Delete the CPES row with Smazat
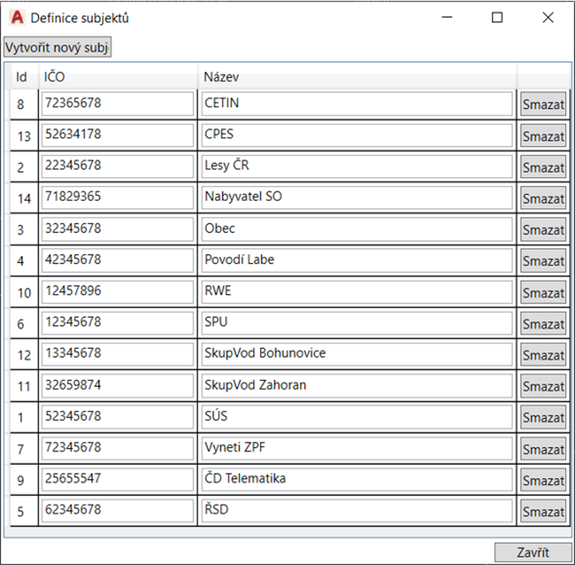 543,136
